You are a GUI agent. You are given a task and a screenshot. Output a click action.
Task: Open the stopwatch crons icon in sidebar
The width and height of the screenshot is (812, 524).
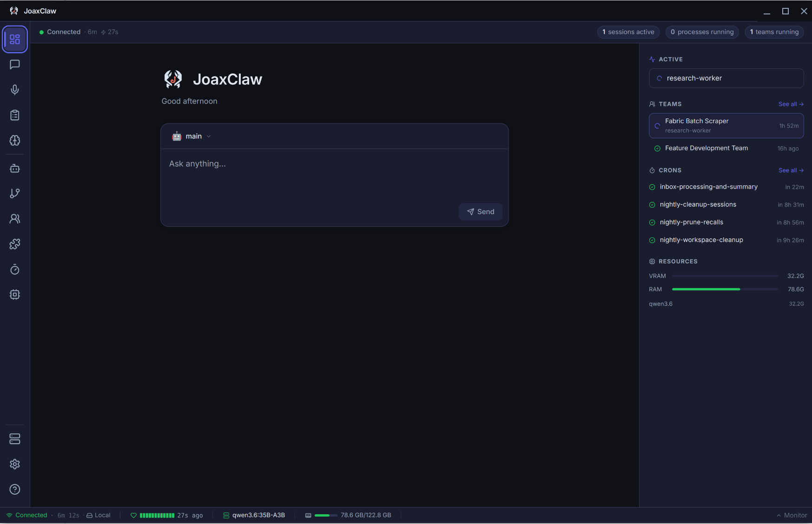(x=15, y=269)
